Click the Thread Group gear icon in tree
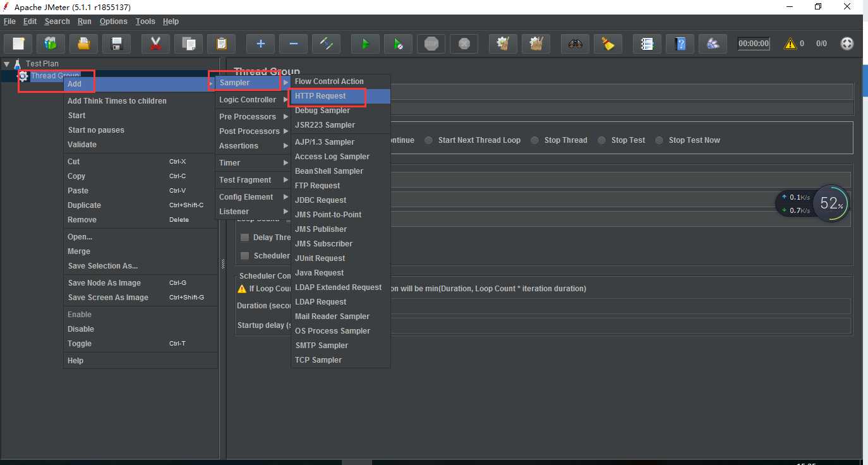Viewport: 868px width, 465px height. tap(23, 76)
